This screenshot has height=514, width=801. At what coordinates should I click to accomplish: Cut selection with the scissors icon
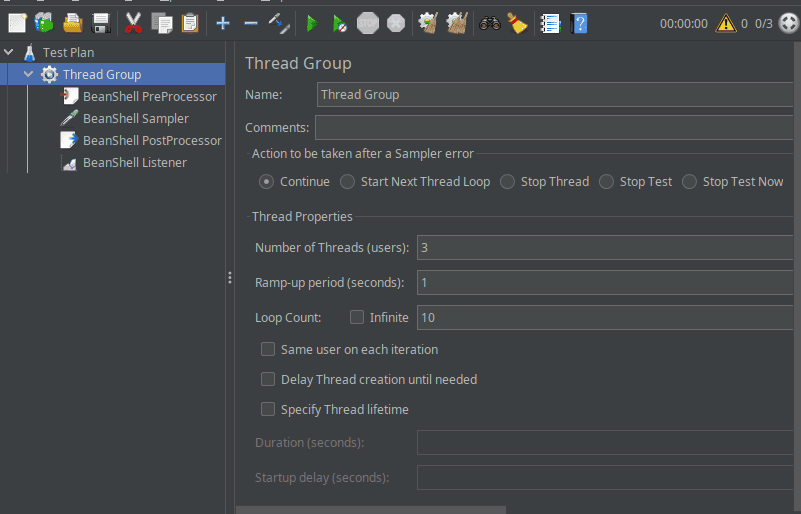tap(133, 23)
